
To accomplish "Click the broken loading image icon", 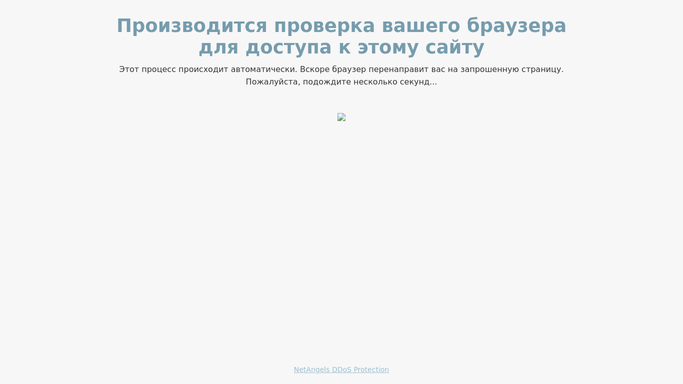I will 342,117.
